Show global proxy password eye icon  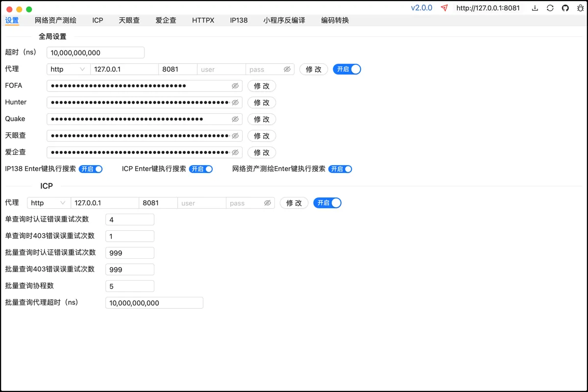pos(287,69)
